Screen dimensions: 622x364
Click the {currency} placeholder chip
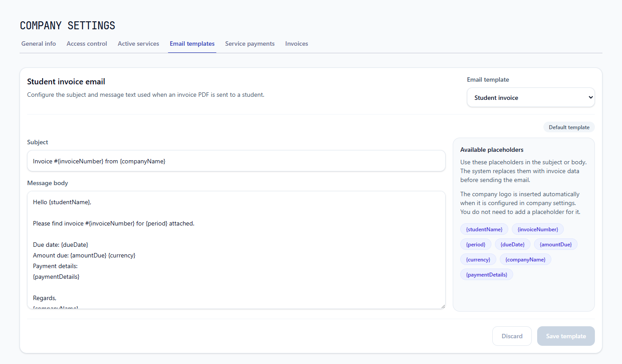coord(478,260)
